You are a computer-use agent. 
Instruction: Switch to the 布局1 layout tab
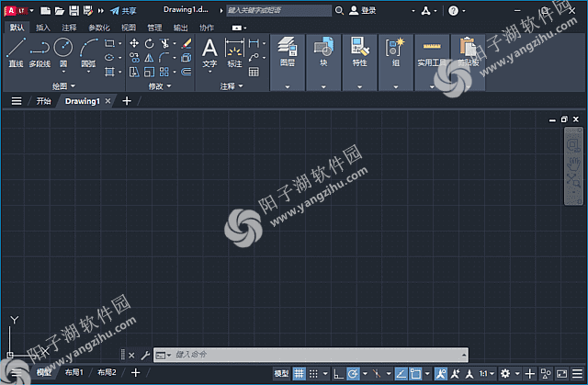click(x=73, y=372)
